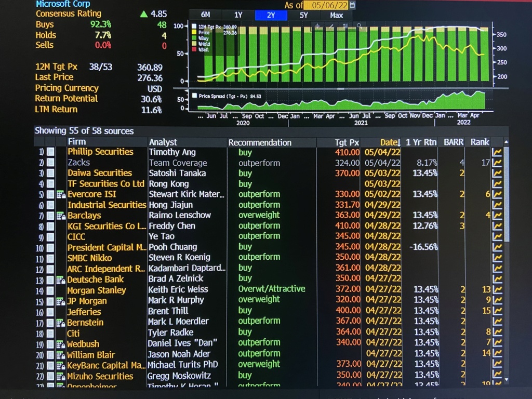Click the yellow Price legend swatch
The width and height of the screenshot is (532, 399).
tap(194, 32)
